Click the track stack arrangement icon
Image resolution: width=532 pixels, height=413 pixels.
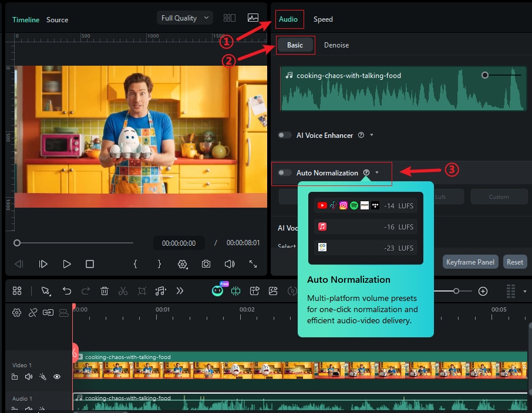(63, 313)
